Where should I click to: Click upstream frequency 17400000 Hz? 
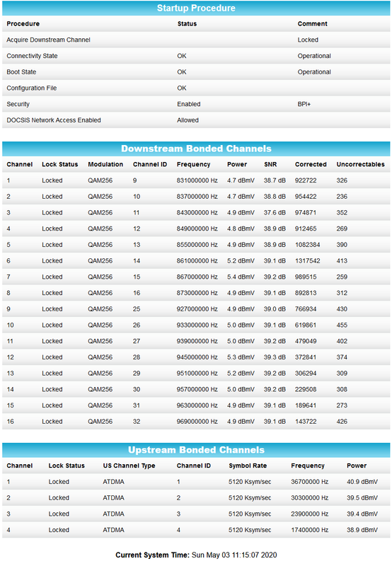coord(310,530)
